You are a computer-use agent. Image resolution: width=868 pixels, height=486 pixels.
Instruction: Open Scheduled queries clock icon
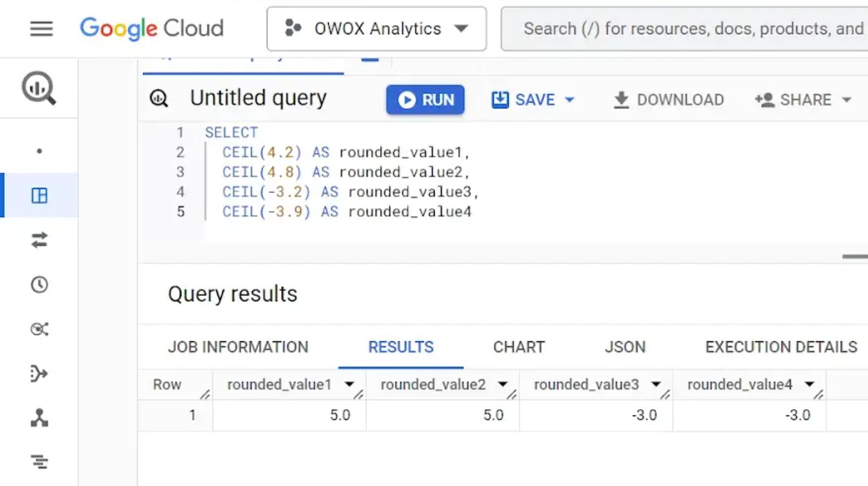tap(39, 284)
